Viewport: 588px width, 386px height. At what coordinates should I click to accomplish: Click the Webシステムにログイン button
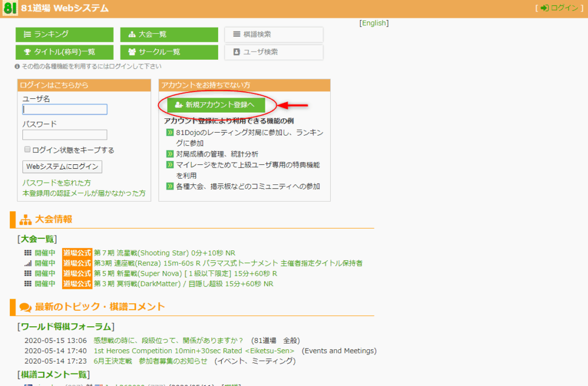pos(62,167)
